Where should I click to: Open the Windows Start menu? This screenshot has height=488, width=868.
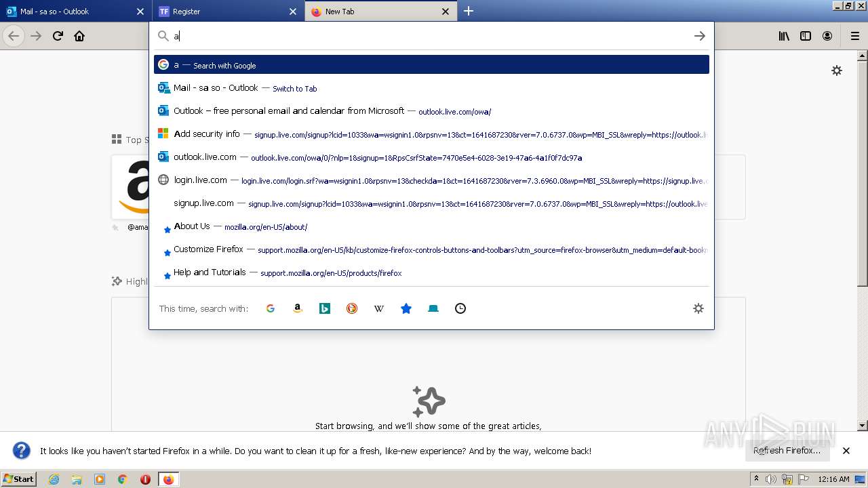coord(19,479)
